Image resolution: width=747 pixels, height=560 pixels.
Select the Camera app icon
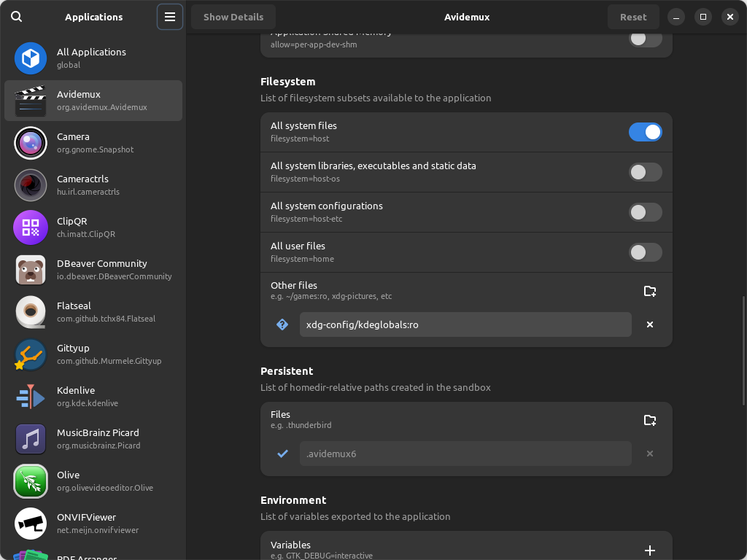tap(31, 143)
